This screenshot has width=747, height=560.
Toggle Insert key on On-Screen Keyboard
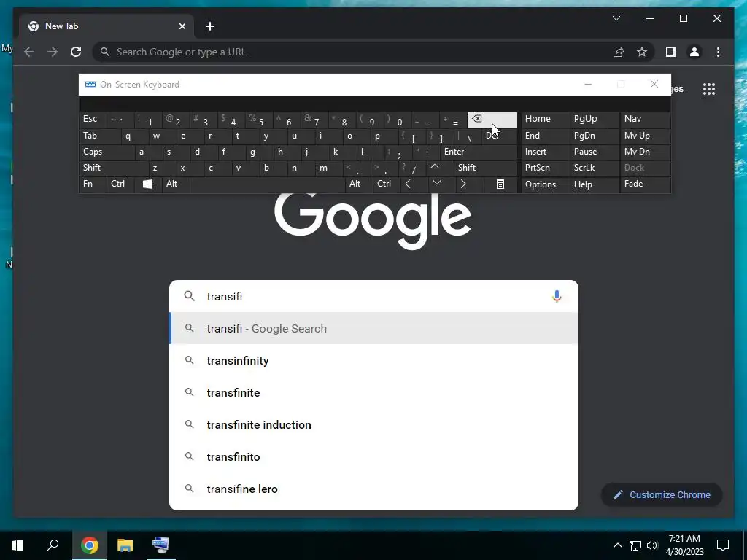(x=544, y=152)
